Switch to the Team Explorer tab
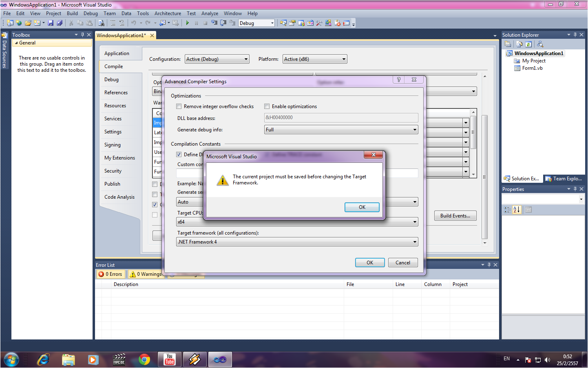 click(x=564, y=179)
